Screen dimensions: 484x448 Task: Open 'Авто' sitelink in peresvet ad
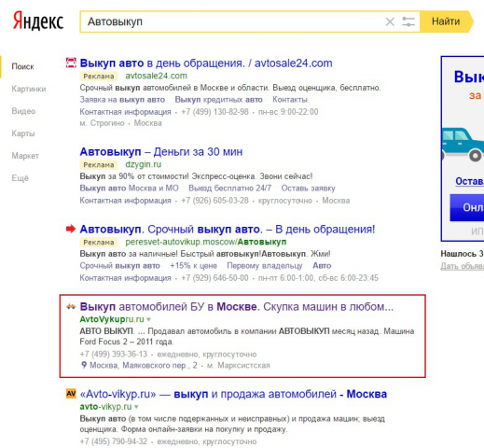[322, 266]
